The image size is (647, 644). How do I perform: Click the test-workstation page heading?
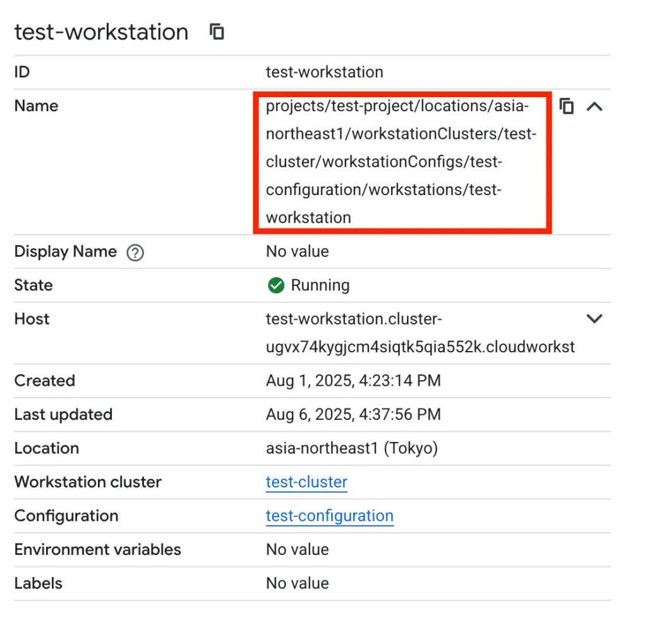coord(101,32)
